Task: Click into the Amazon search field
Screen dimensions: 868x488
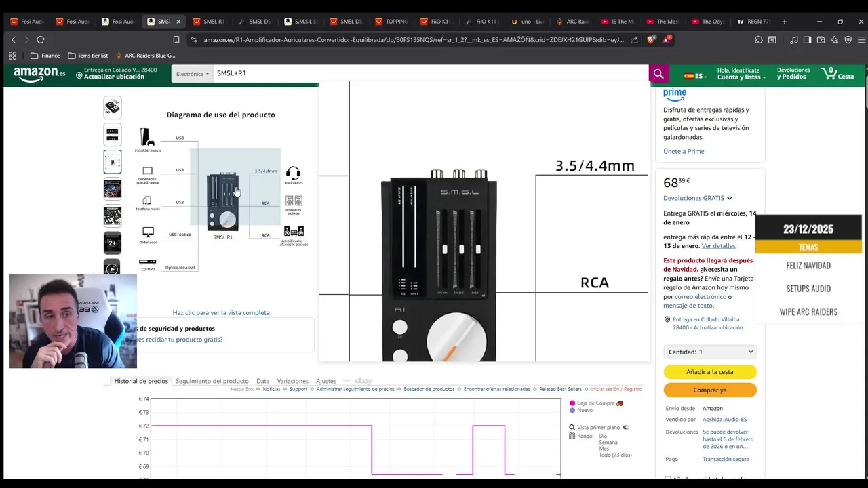Action: [x=431, y=74]
